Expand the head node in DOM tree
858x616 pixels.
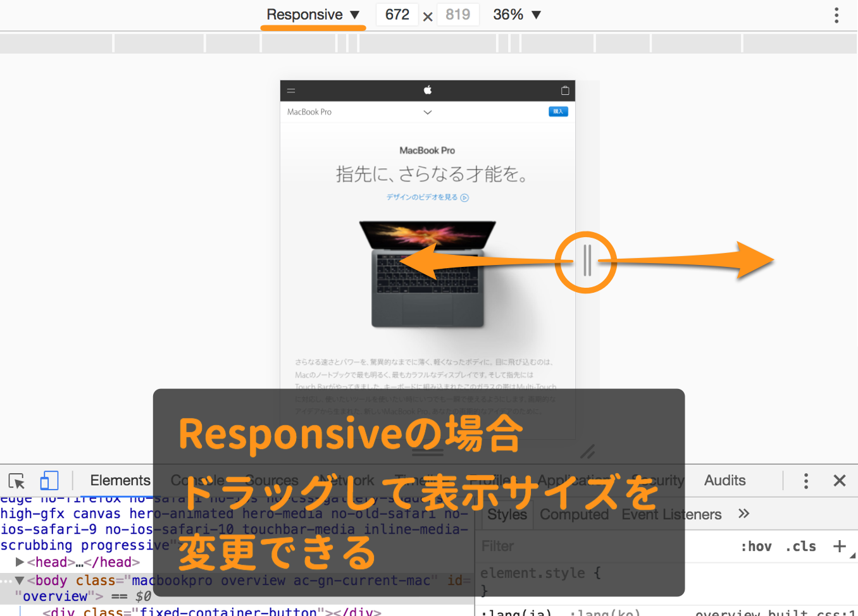20,562
